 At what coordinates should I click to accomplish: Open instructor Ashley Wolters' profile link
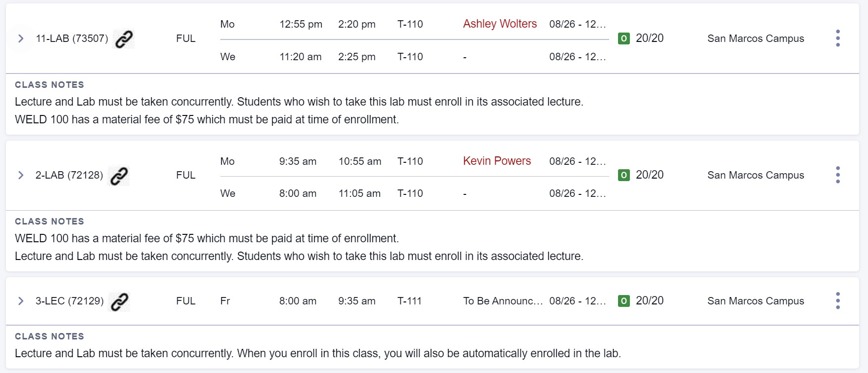(x=499, y=24)
